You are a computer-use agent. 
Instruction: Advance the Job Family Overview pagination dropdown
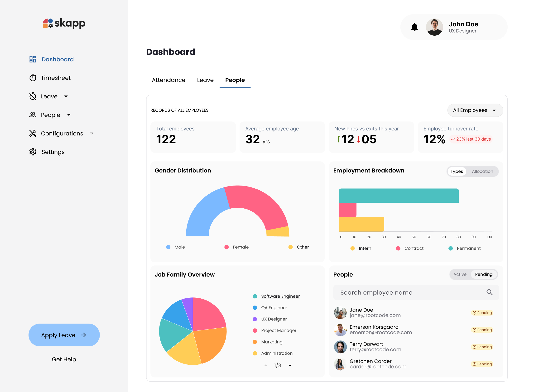pyautogui.click(x=290, y=365)
